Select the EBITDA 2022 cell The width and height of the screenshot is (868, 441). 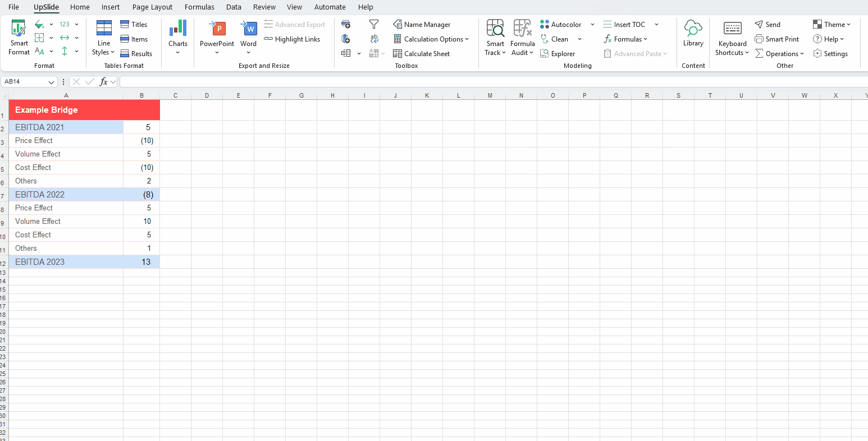66,195
